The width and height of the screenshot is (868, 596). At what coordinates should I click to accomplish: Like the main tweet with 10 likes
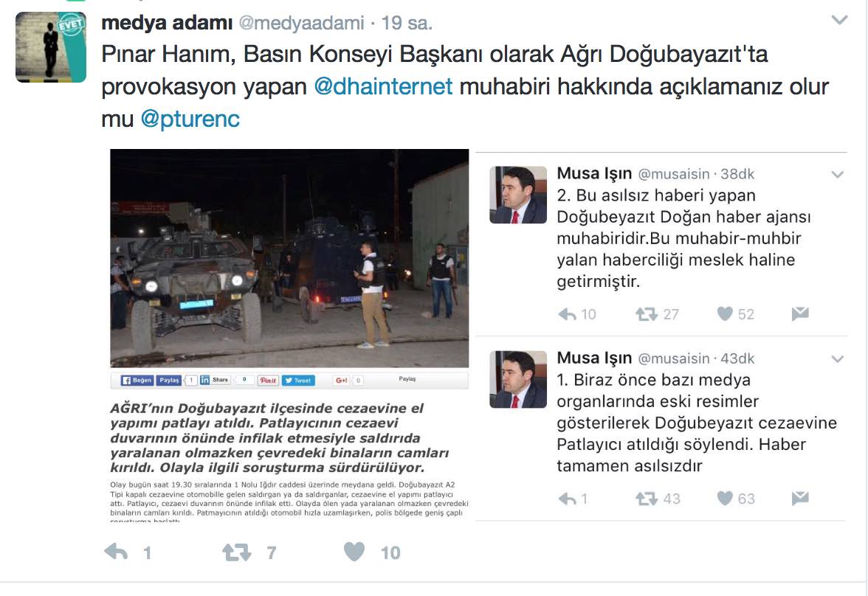coord(354,551)
